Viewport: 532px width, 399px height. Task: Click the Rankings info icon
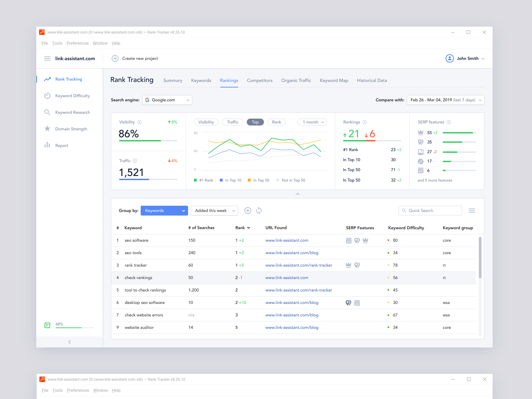coord(365,122)
